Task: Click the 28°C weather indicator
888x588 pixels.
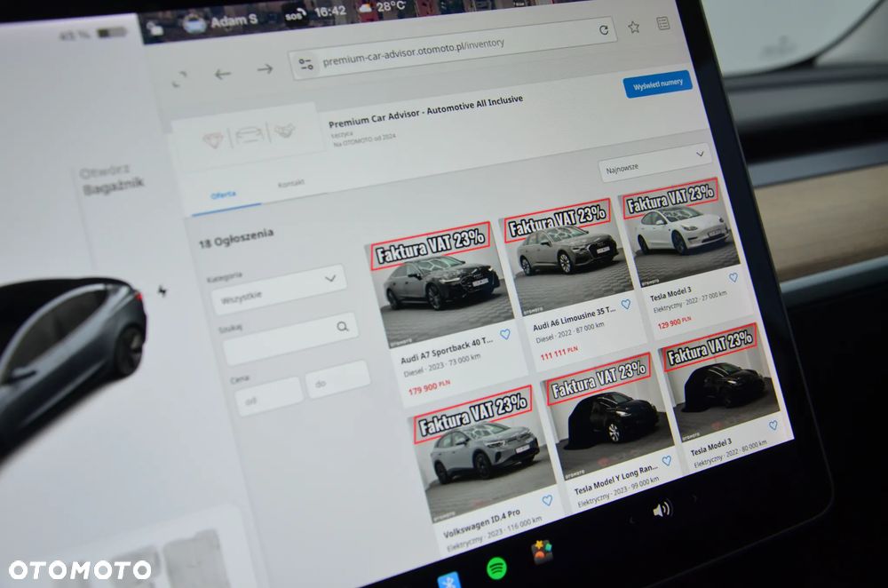Action: tap(384, 8)
